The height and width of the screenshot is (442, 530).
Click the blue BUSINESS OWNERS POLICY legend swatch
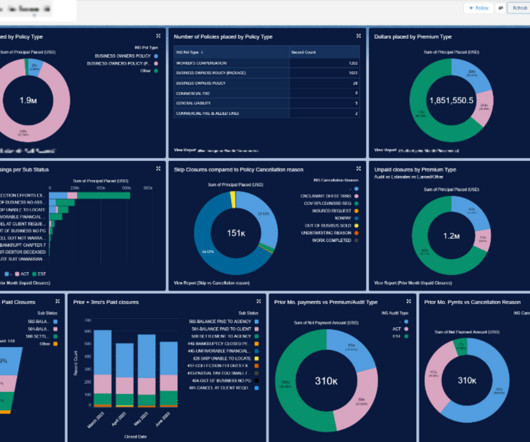[x=156, y=56]
